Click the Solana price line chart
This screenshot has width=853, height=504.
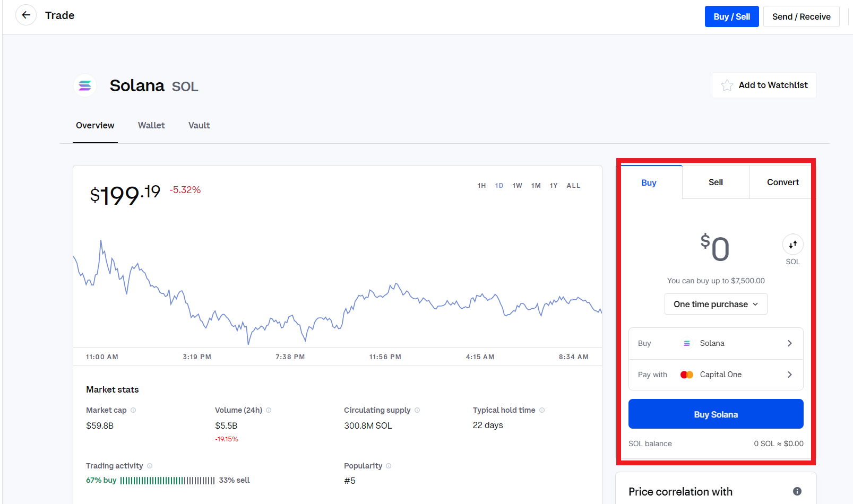tap(337, 292)
